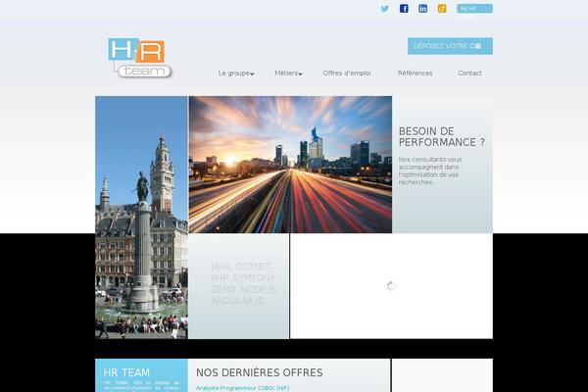The height and width of the screenshot is (392, 588).
Task: Click the Nos consultants vous accompagnent text
Action: [430, 171]
